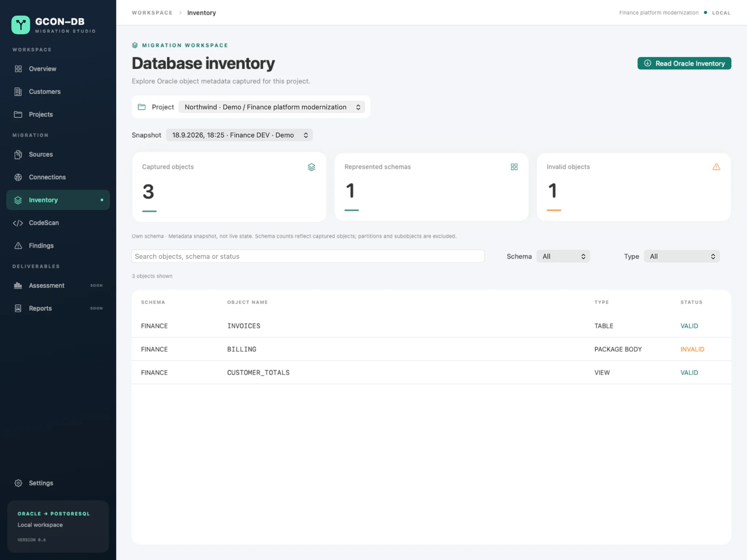Screen dimensions: 747x560
Task: Select the BILLING object name
Action: point(242,349)
